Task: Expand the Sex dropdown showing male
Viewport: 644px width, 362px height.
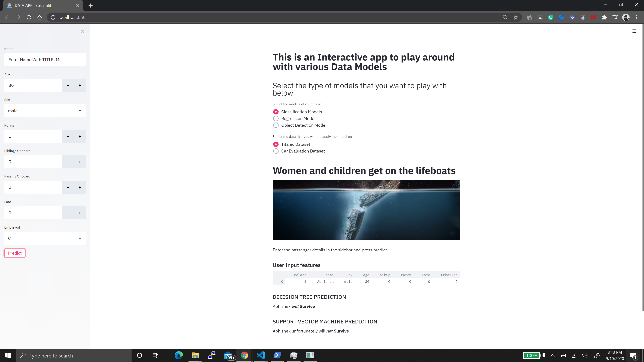Action: [45, 111]
